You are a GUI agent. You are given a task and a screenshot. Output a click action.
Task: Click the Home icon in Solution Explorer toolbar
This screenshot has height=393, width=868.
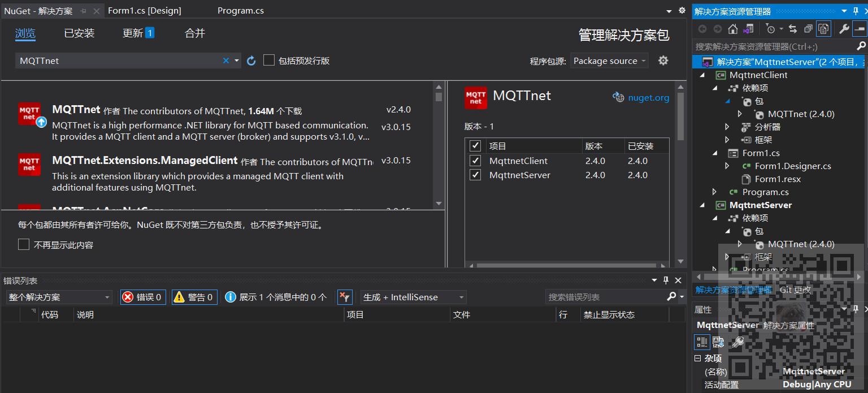[733, 29]
